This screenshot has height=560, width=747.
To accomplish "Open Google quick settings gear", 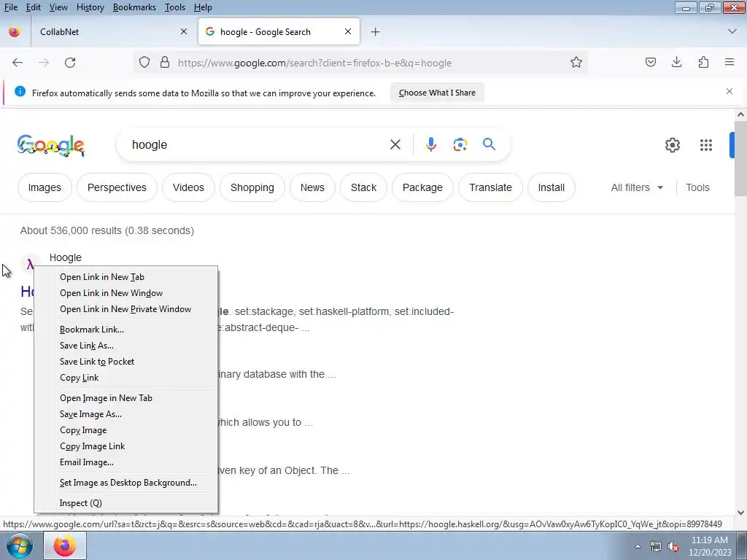I will point(672,145).
